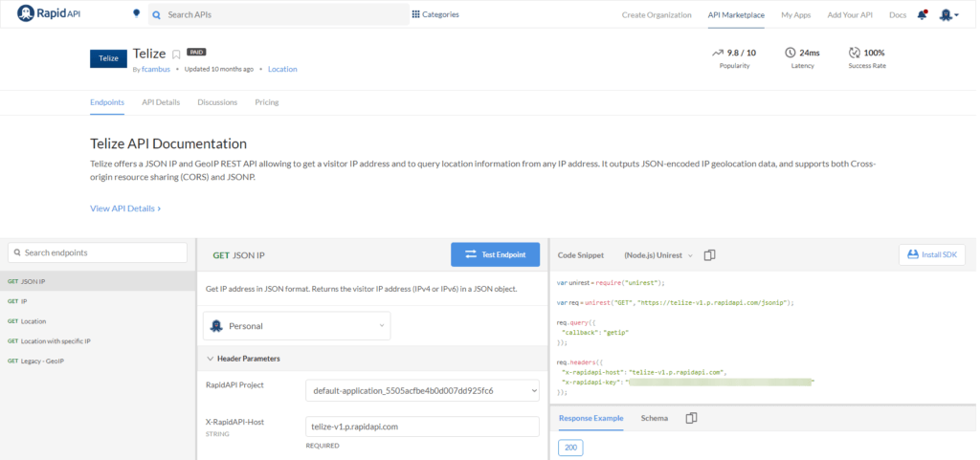Image resolution: width=980 pixels, height=460 pixels.
Task: Collapse the Header Parameters section
Action: [x=244, y=359]
